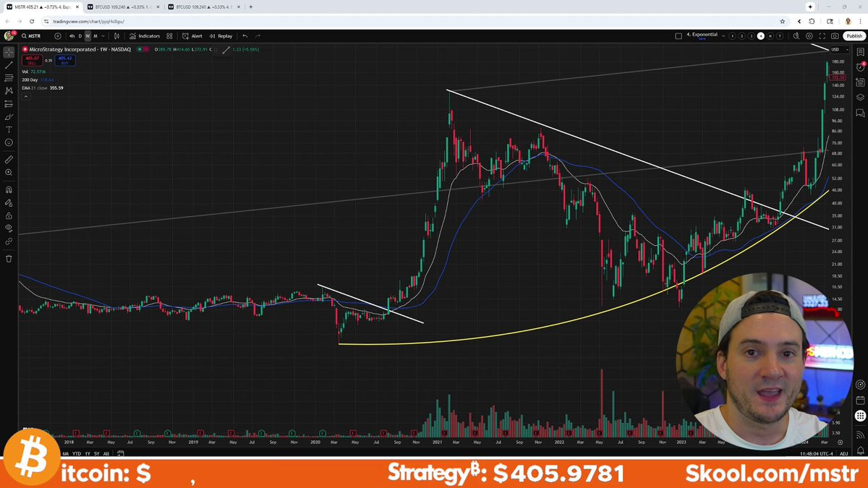Screen dimensions: 868x488
Task: Click the red SELL 405.07 button
Action: pos(32,60)
